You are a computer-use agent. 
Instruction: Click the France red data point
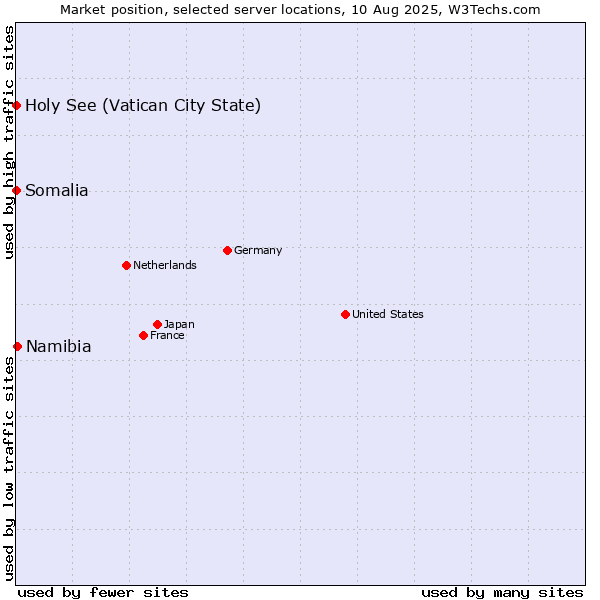[143, 336]
